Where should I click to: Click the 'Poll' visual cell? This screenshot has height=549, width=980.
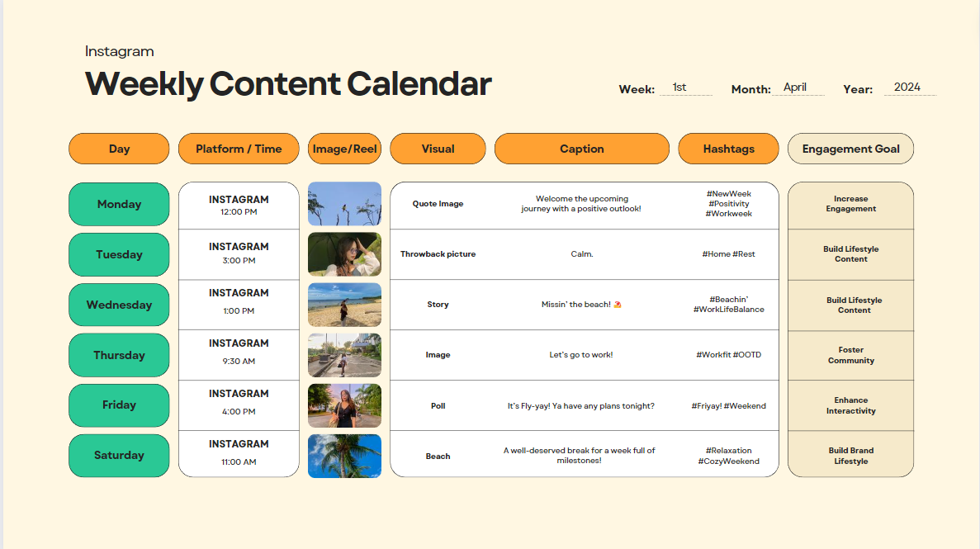pos(438,406)
